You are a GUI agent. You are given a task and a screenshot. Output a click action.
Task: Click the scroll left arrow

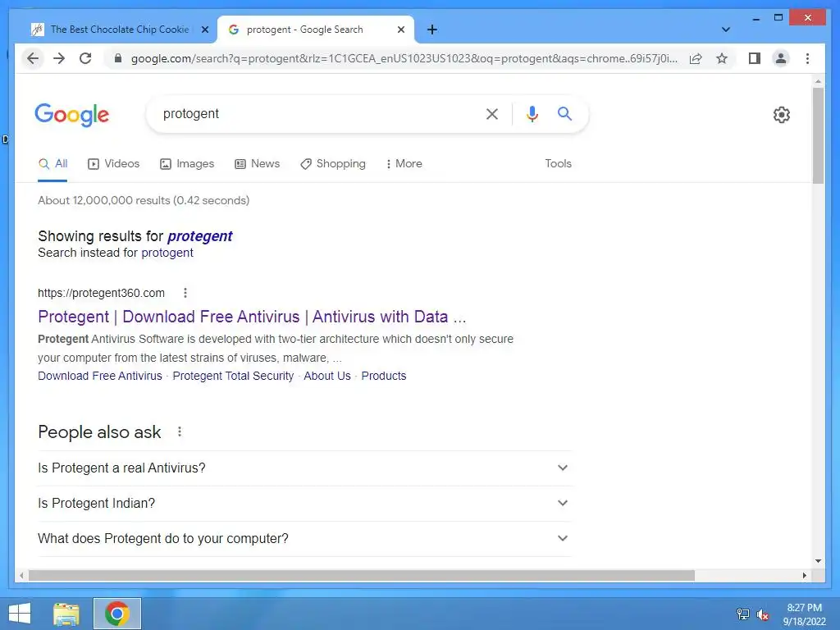(x=21, y=576)
